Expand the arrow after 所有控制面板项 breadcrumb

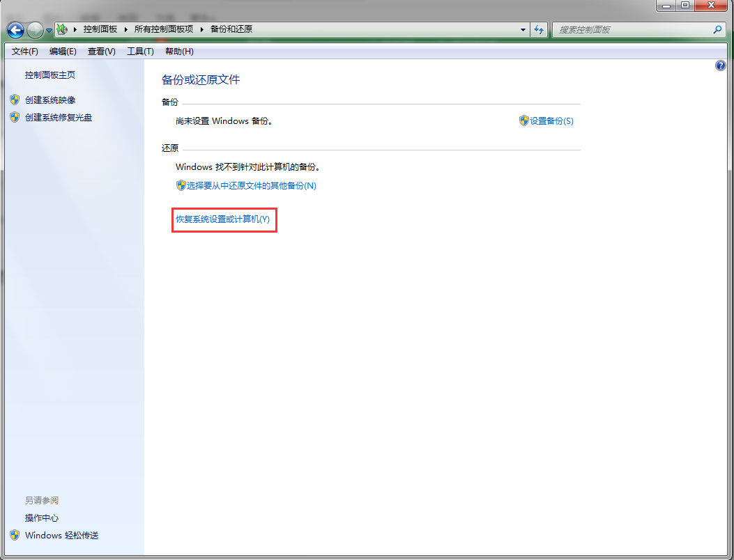[201, 29]
